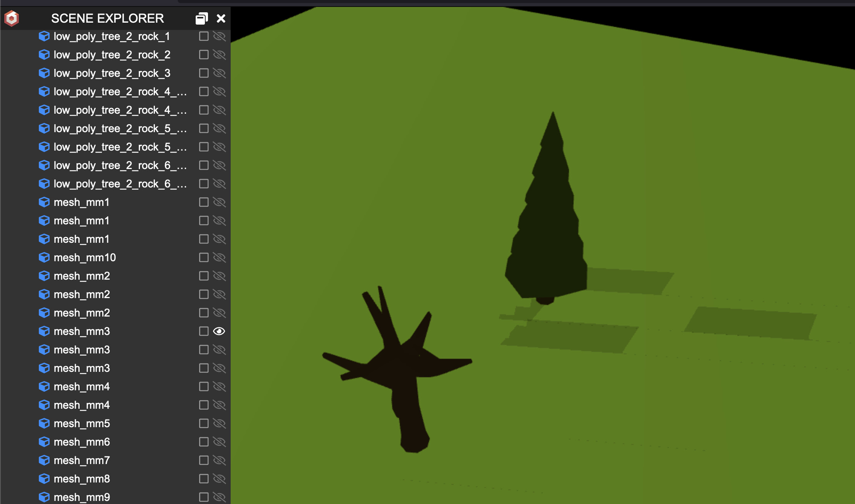Close the Scene Explorer panel
The height and width of the screenshot is (504, 855).
tap(221, 18)
